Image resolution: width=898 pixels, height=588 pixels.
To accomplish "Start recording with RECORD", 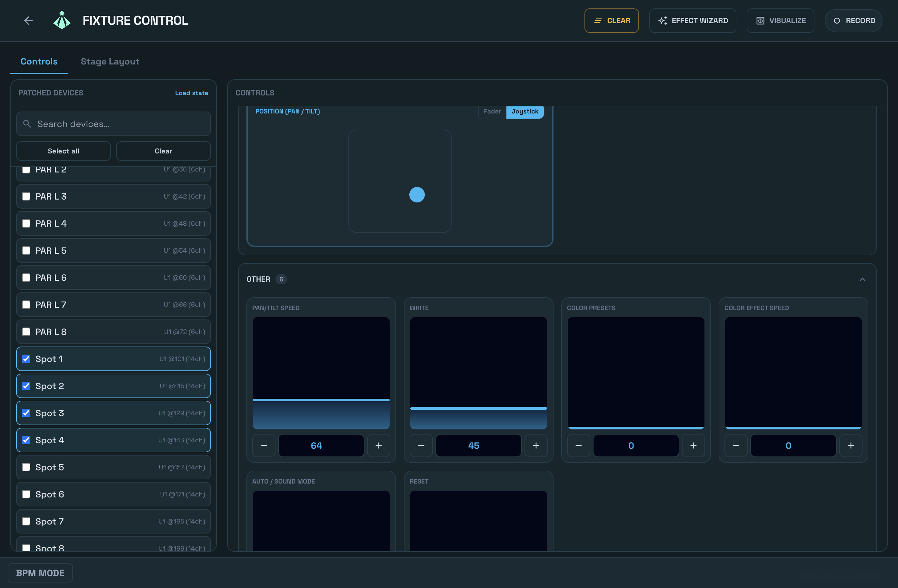I will [853, 21].
